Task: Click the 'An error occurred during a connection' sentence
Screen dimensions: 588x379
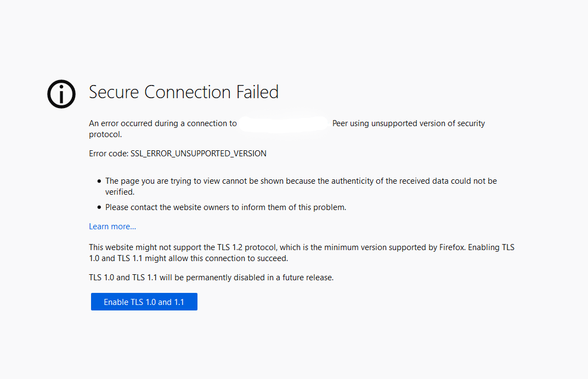Action: click(x=163, y=123)
